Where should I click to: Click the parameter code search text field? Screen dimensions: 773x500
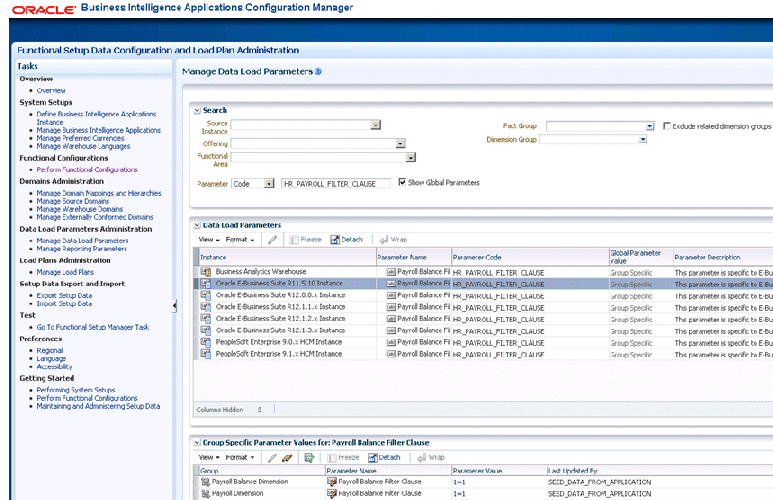(x=335, y=184)
